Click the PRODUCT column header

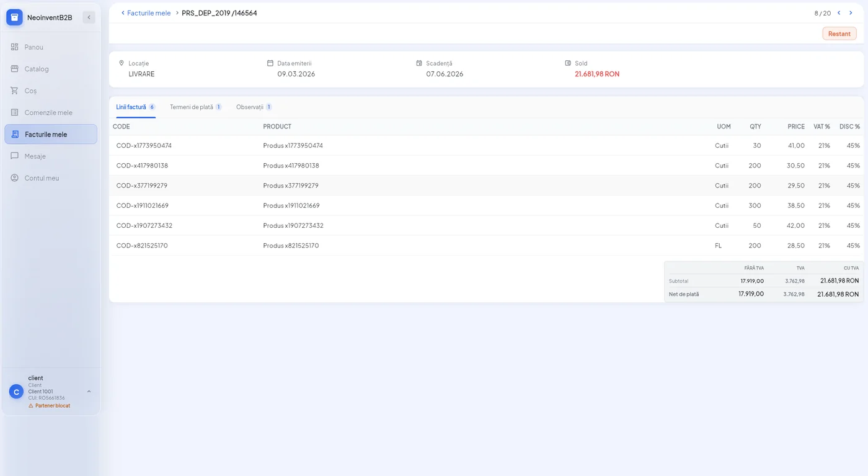pos(277,127)
